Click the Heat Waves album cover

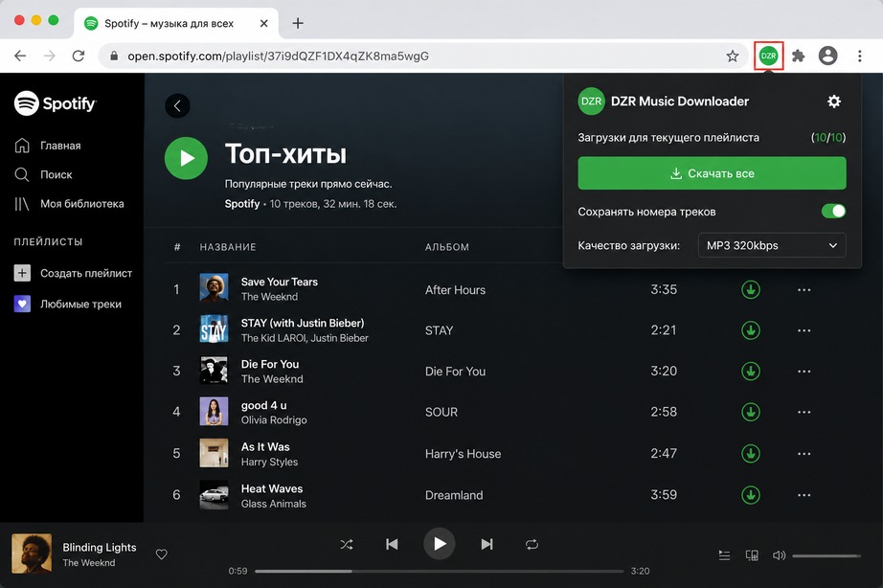[214, 494]
